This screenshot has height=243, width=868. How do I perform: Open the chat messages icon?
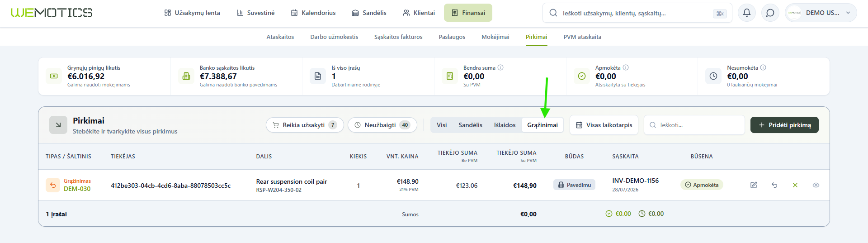770,13
